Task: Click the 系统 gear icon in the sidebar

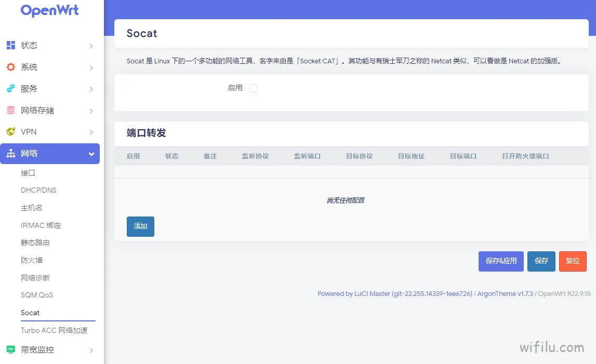Action: [10, 67]
